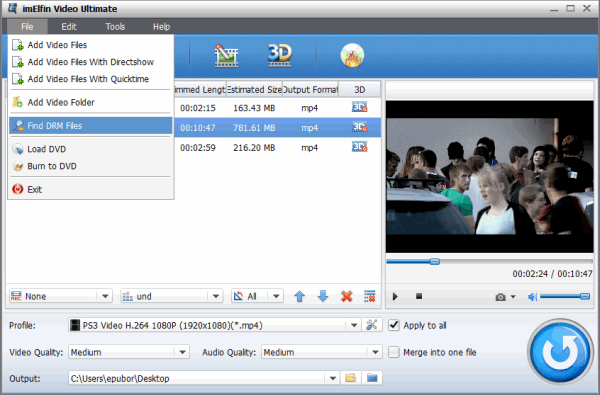The height and width of the screenshot is (395, 600).
Task: Click the Trimmed Length column header
Action: 200,90
